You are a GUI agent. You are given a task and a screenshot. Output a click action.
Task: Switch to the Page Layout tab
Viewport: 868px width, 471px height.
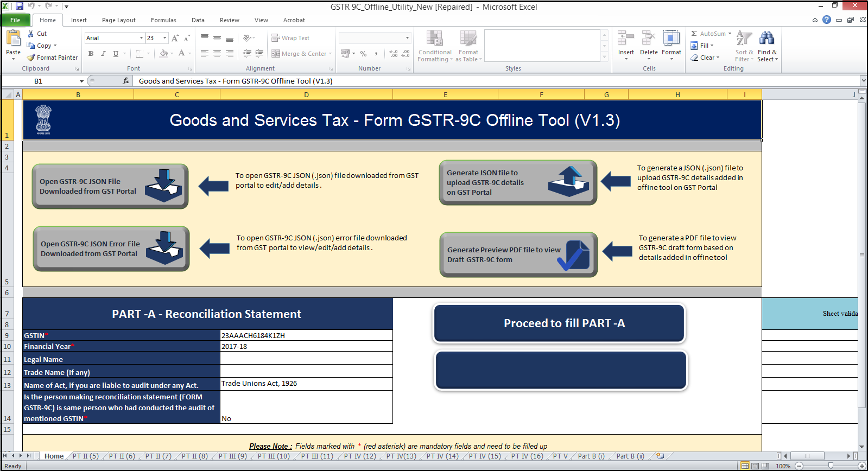119,20
